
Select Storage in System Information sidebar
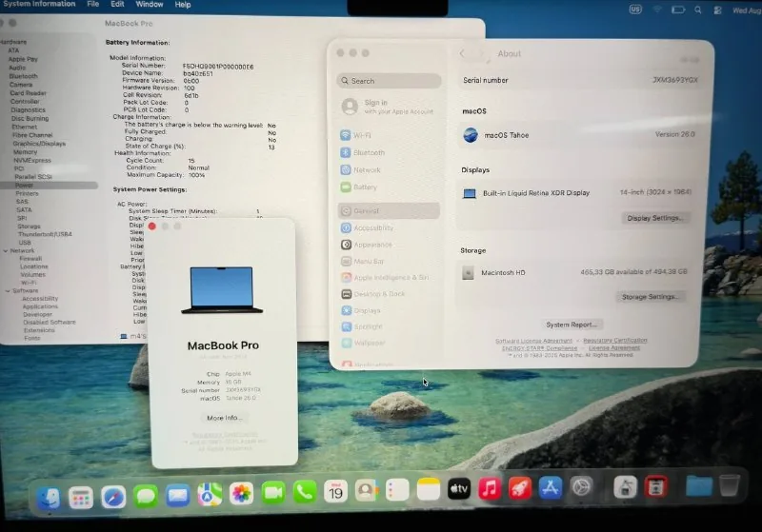[30, 227]
